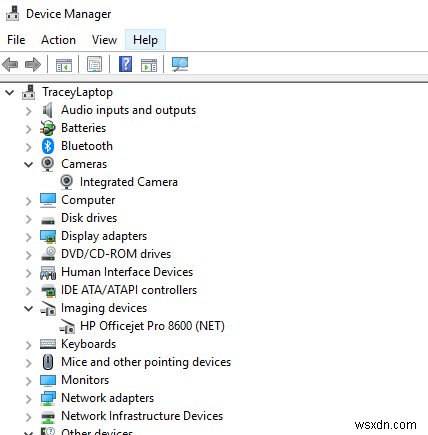
Task: Expand Audio inputs and outputs chevron
Action: coord(29,111)
